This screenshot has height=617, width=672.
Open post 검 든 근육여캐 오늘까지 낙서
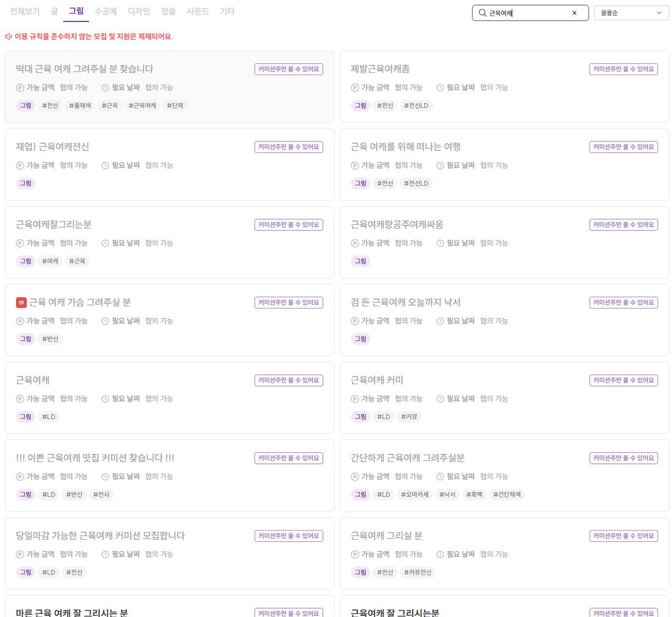click(405, 302)
